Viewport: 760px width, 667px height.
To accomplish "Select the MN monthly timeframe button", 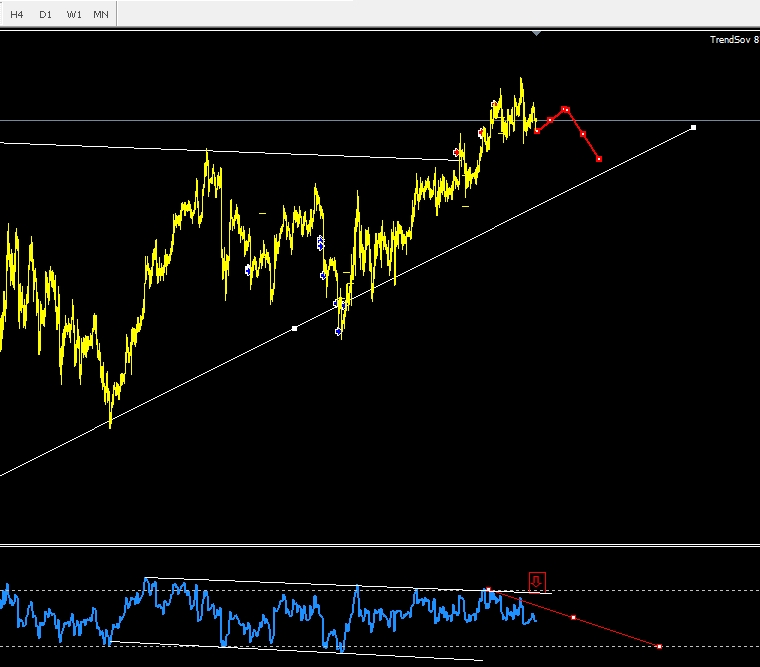I will 101,15.
